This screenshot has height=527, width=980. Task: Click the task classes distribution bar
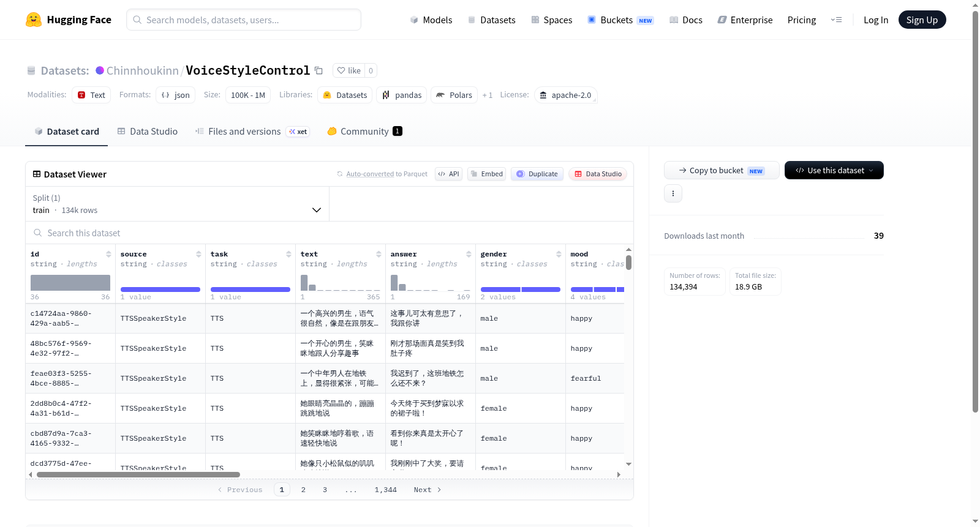click(251, 290)
